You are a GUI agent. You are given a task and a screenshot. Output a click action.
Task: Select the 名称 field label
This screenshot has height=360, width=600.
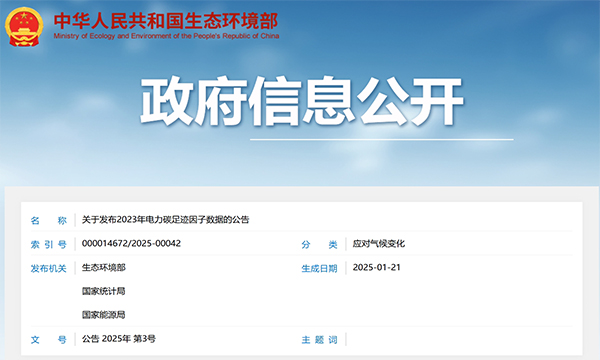click(x=49, y=220)
